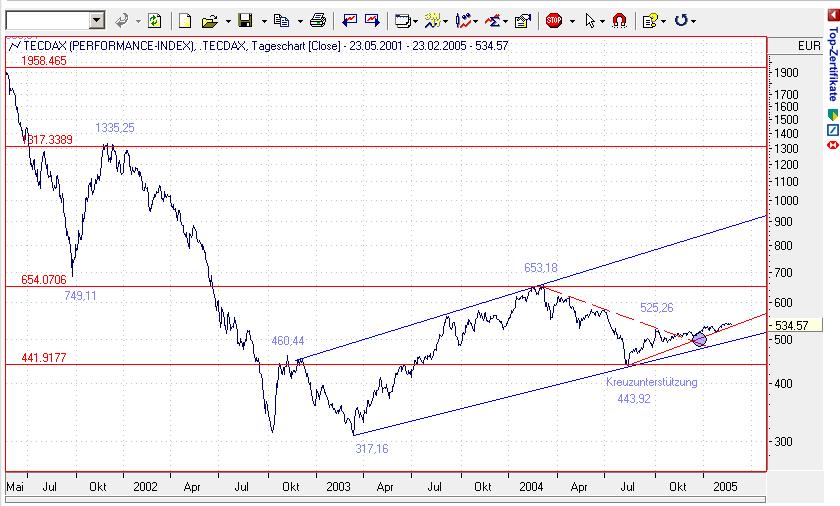Click the 2003 label on the time axis

pos(338,487)
